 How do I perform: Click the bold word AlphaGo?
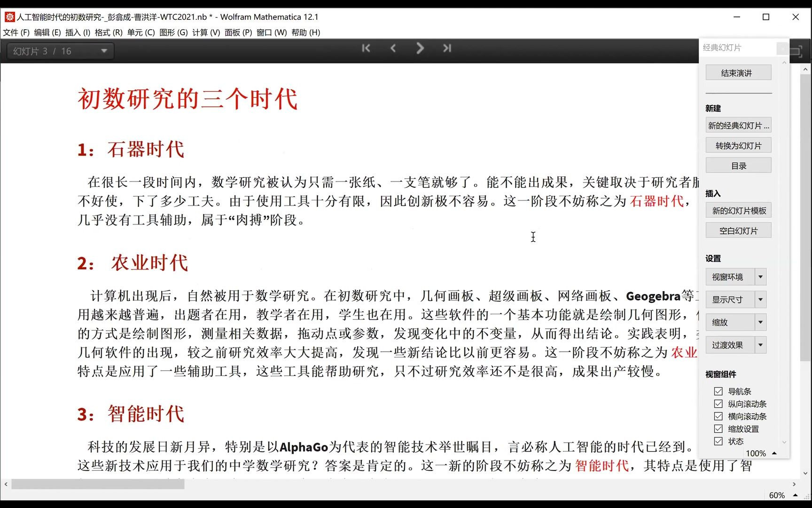point(304,447)
